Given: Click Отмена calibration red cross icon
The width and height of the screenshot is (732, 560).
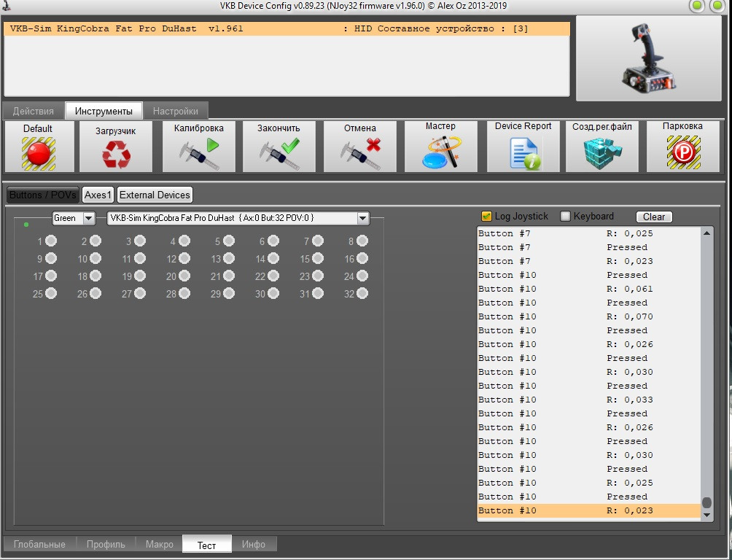Looking at the screenshot, I should (360, 154).
